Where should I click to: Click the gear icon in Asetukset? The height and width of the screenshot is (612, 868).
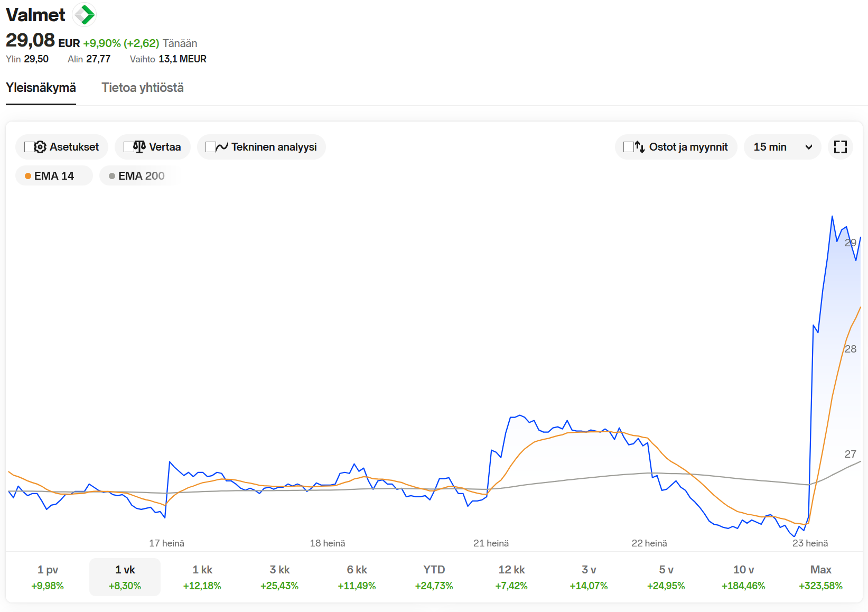coord(40,147)
